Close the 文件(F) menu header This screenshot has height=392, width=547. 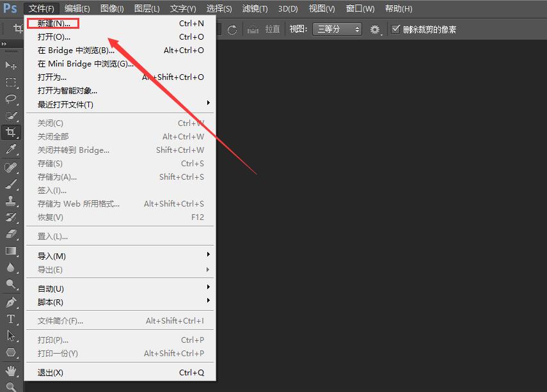pos(42,8)
